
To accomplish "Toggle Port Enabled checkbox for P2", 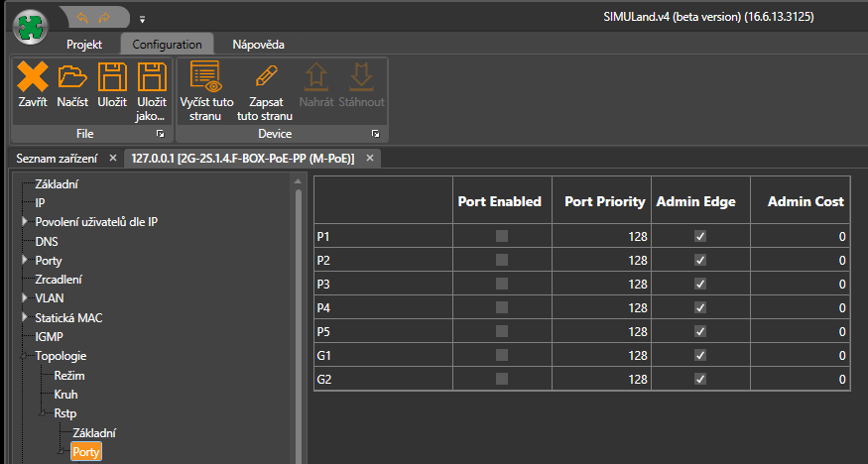I will (x=502, y=260).
